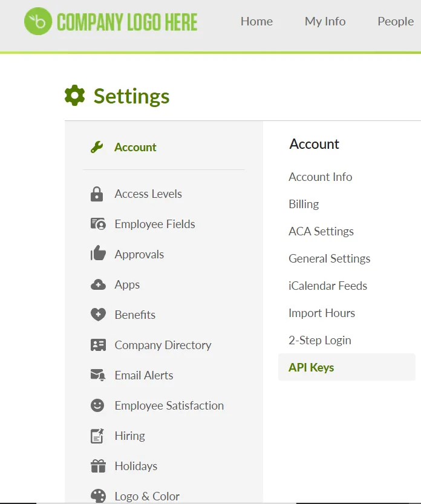Screen dimensions: 421x504
Task: Open the Home navigation tab
Action: [x=256, y=21]
